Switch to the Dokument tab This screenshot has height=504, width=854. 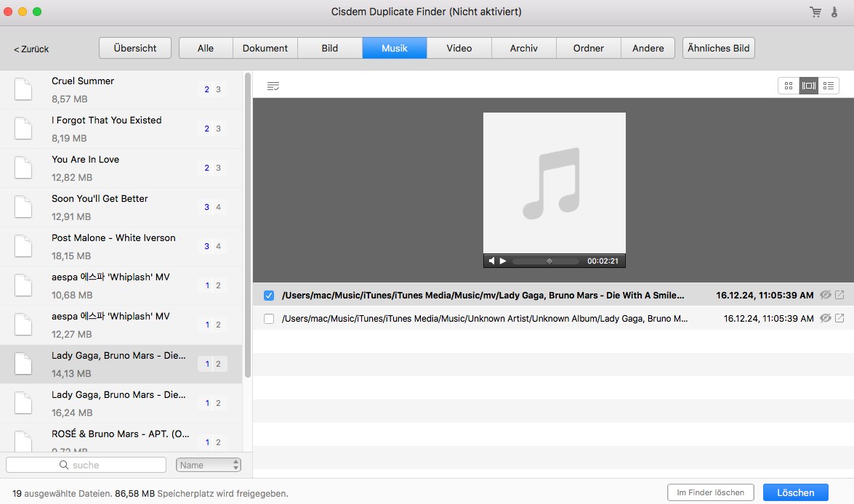pos(265,48)
